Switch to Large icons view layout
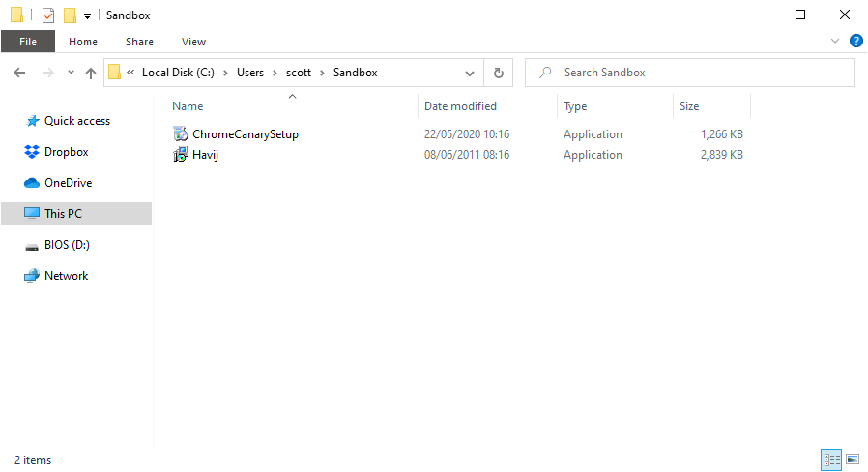Image resolution: width=868 pixels, height=472 pixels. point(852,459)
